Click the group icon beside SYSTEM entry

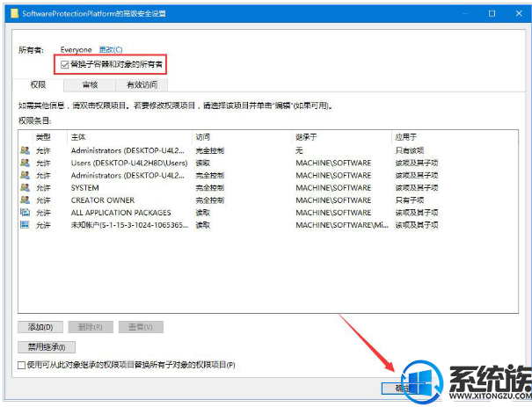point(25,187)
